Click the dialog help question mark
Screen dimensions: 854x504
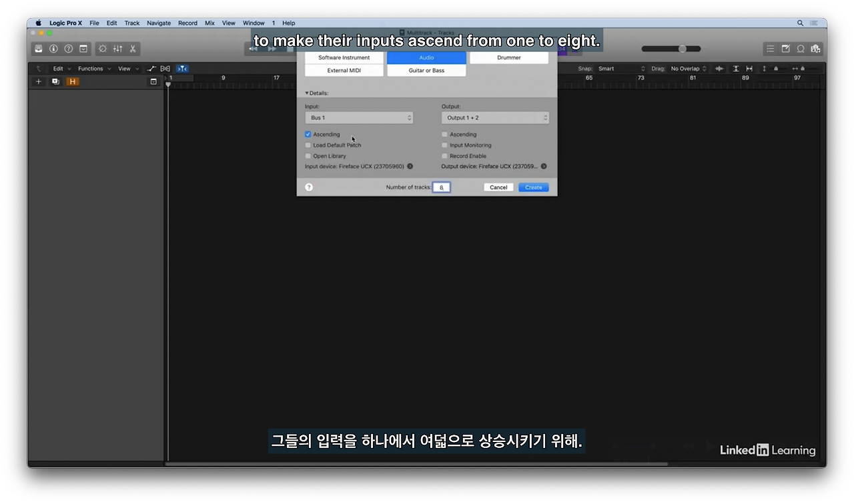pyautogui.click(x=309, y=187)
